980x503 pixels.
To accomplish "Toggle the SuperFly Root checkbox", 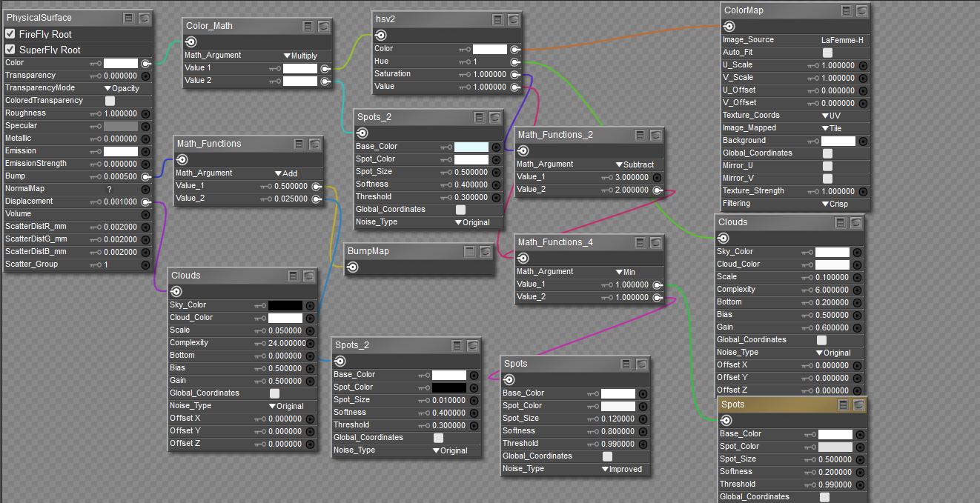I will pyautogui.click(x=10, y=50).
